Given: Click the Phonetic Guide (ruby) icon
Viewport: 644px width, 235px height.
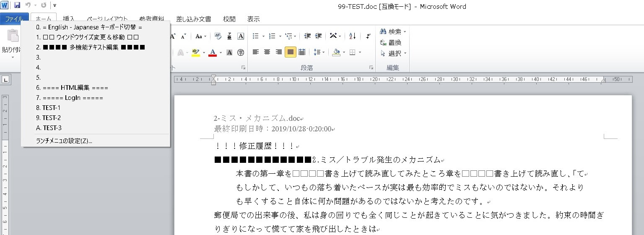Looking at the screenshot, I should pos(229,36).
